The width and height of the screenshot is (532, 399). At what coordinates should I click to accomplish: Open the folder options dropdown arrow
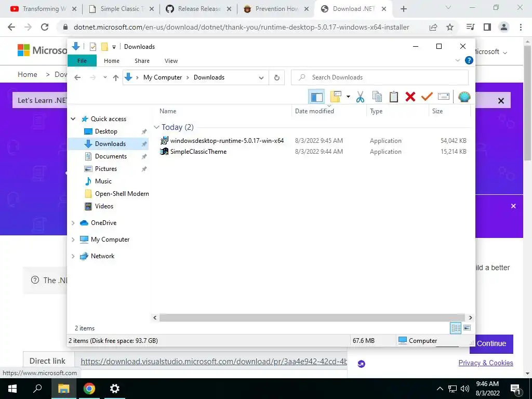tap(348, 97)
